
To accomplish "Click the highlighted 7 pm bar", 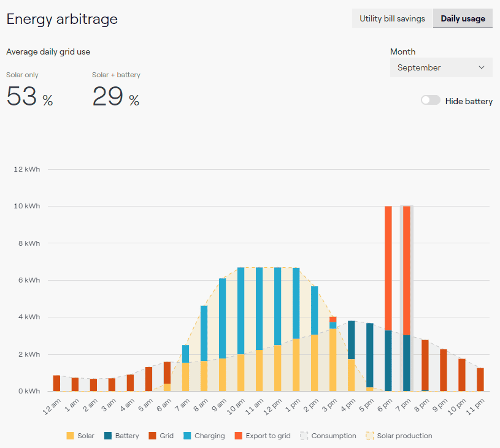I will point(407,298).
